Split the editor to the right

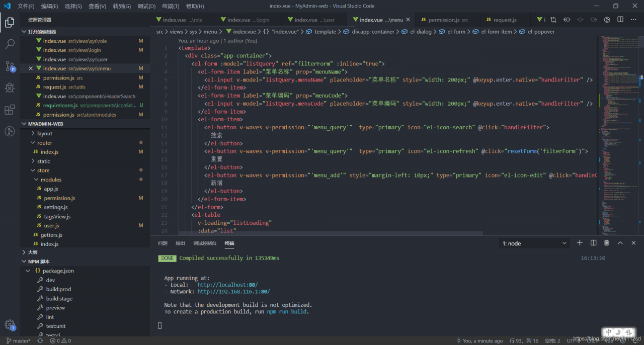[620, 20]
